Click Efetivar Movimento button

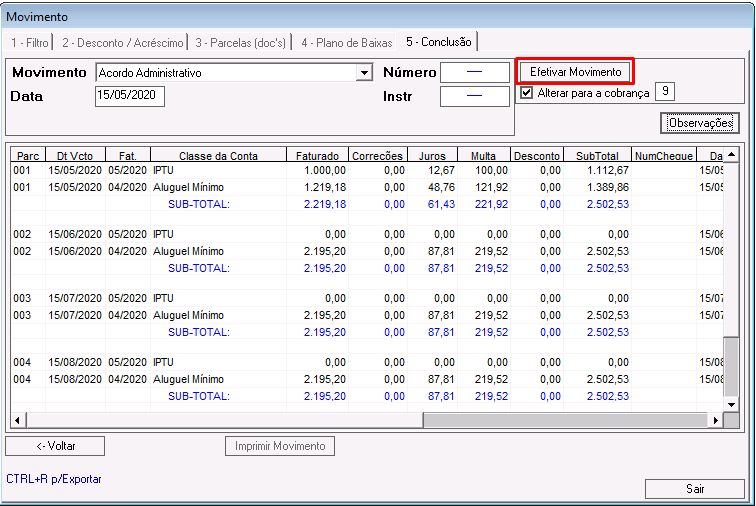(x=575, y=72)
